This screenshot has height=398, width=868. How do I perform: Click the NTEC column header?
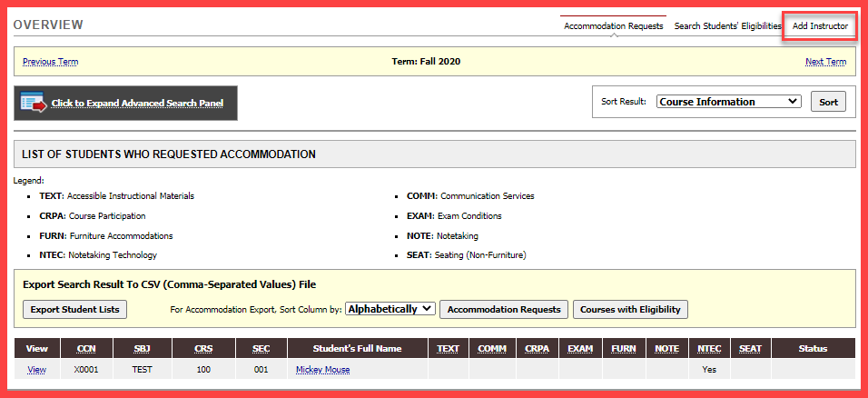[x=708, y=348]
